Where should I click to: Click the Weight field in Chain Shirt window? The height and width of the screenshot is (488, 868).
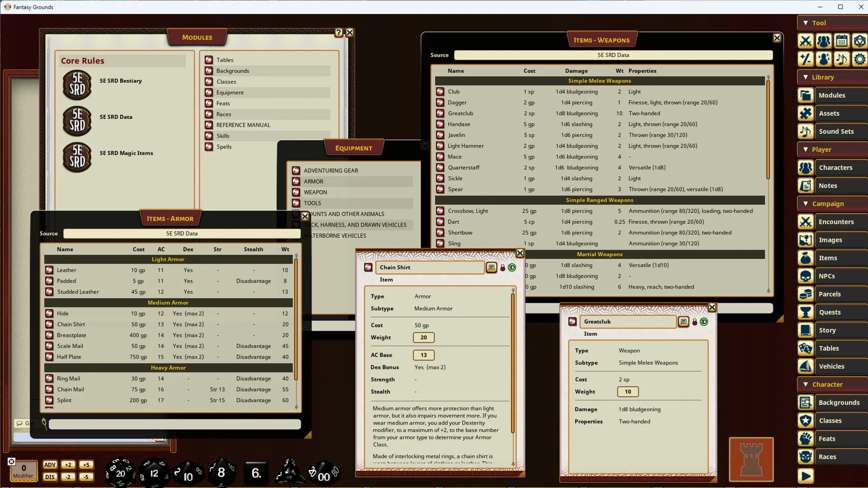pyautogui.click(x=424, y=338)
